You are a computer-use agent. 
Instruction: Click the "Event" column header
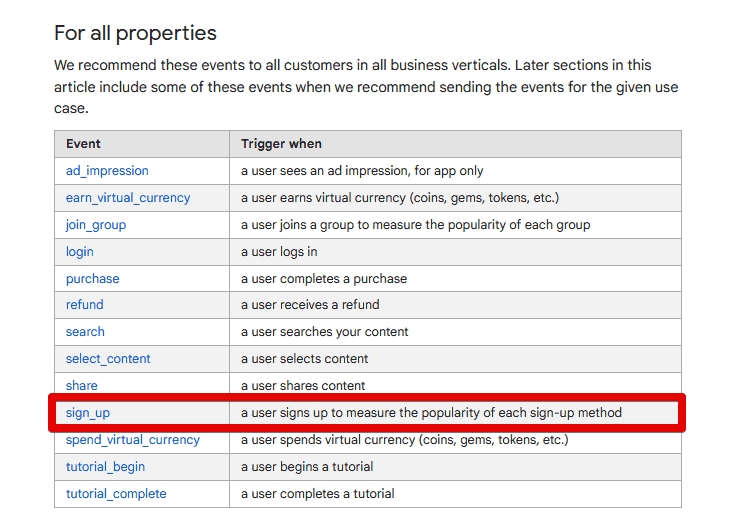tap(84, 144)
